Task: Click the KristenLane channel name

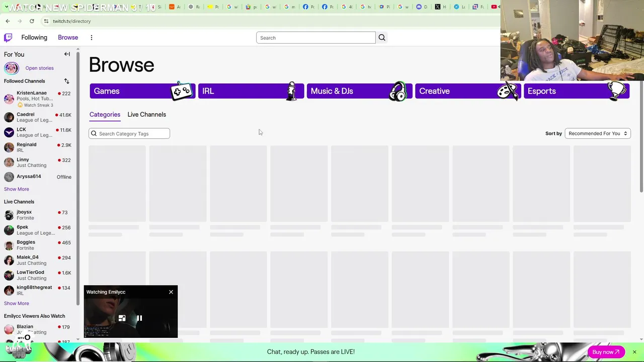Action: [x=32, y=93]
